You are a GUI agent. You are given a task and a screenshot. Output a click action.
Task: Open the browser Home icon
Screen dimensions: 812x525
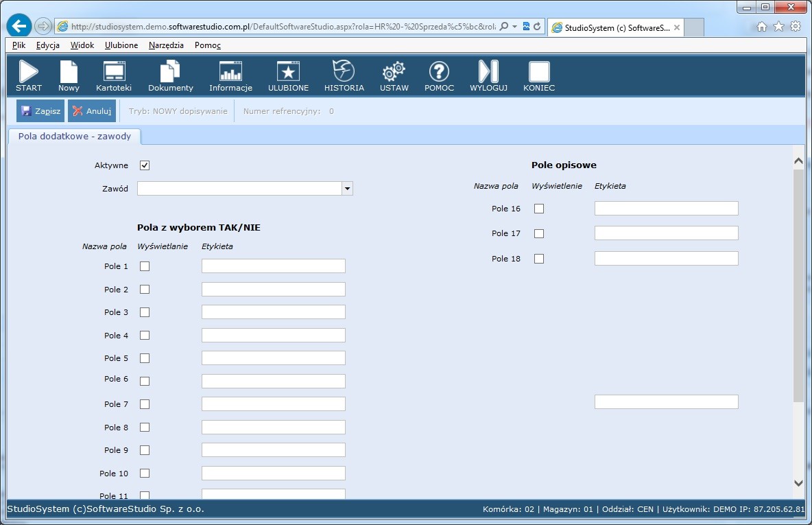761,27
